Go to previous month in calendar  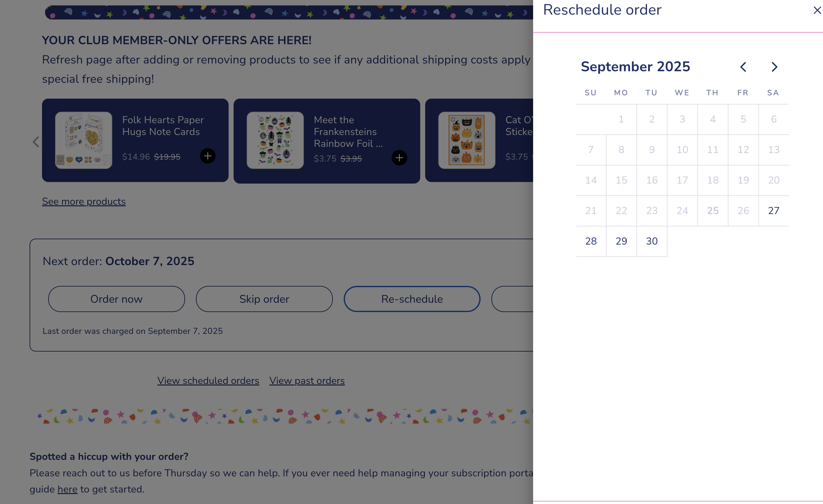pyautogui.click(x=743, y=67)
